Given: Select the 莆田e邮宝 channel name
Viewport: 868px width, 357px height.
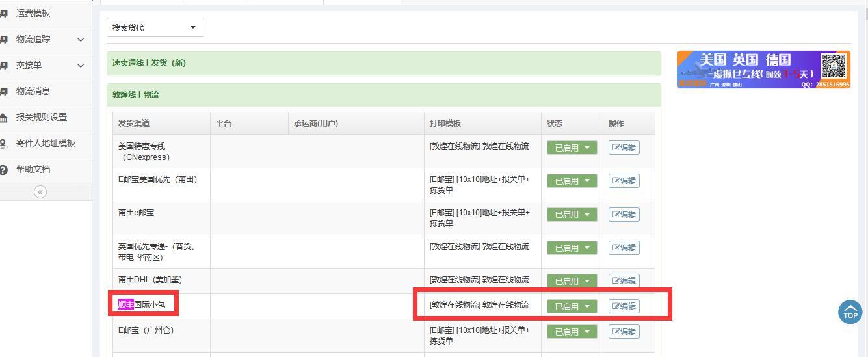Looking at the screenshot, I should pos(137,213).
